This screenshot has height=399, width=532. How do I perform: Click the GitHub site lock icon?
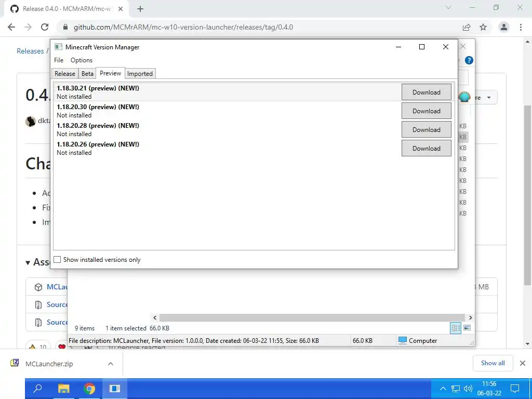tap(66, 27)
